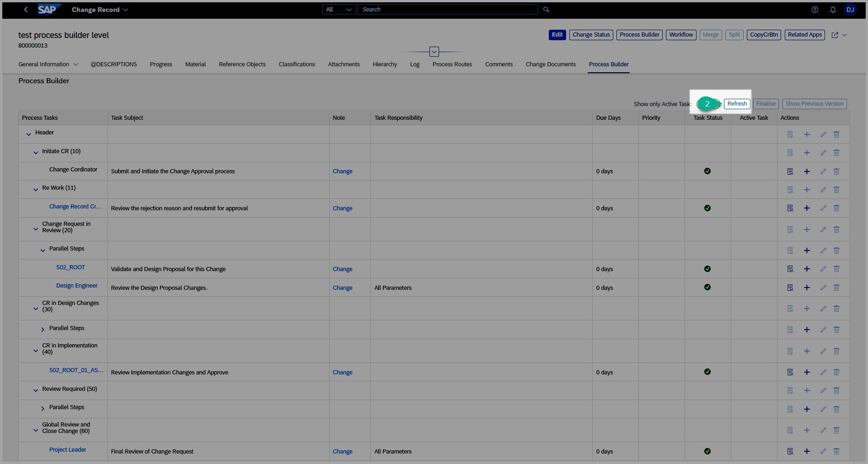This screenshot has width=868, height=464.
Task: Switch to the Process Routes tab
Action: coord(452,64)
